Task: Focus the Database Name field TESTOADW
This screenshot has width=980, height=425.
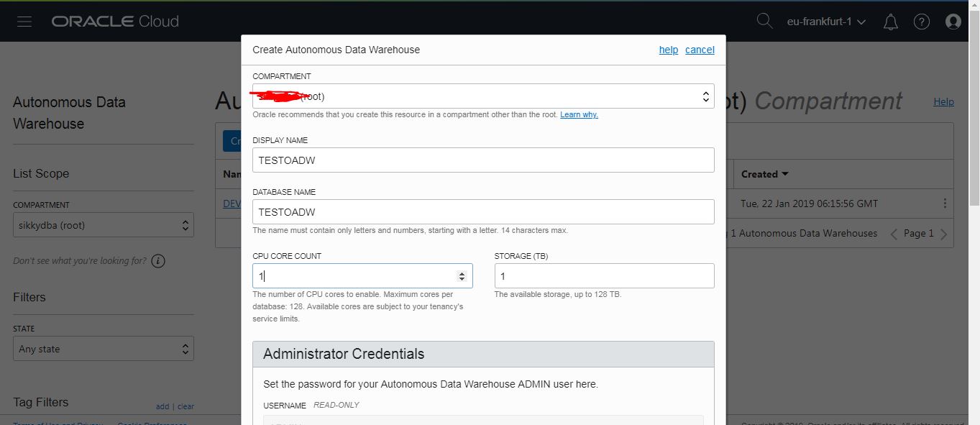Action: point(483,212)
